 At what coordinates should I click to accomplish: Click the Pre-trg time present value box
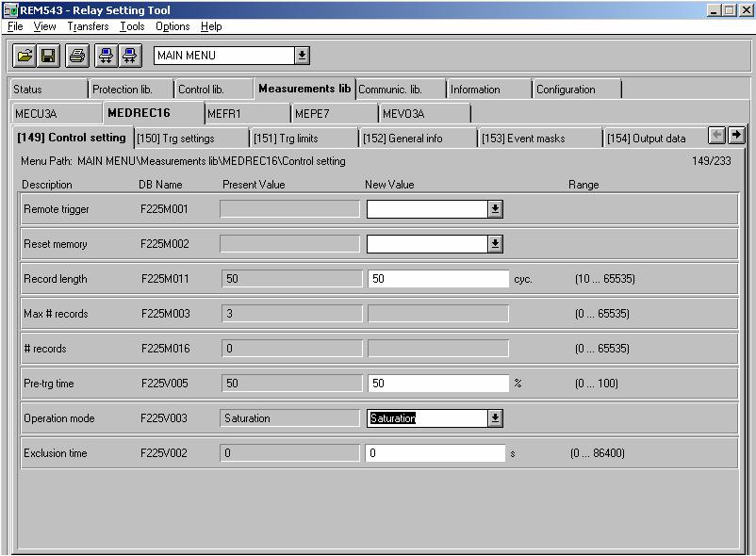pyautogui.click(x=291, y=384)
